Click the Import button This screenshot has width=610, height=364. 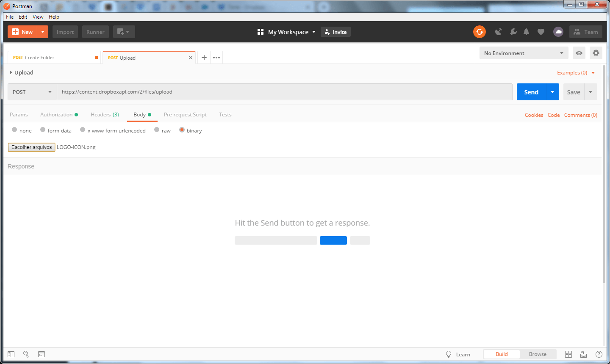65,32
